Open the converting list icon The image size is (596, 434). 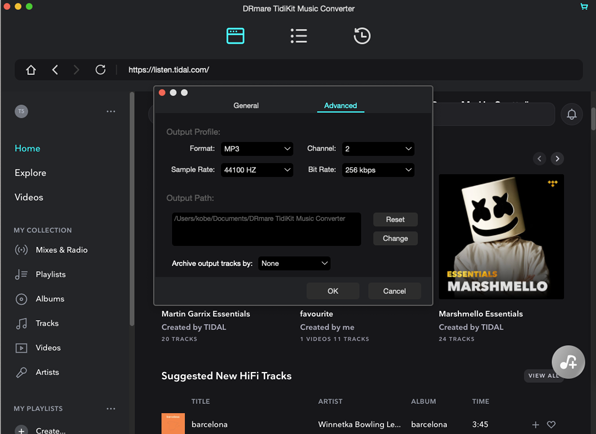[x=299, y=36]
